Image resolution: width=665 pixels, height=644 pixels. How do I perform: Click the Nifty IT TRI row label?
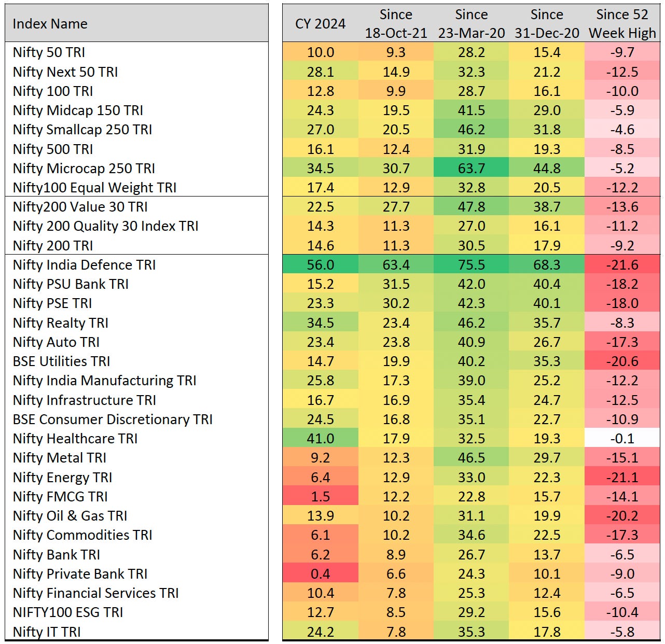click(x=47, y=632)
